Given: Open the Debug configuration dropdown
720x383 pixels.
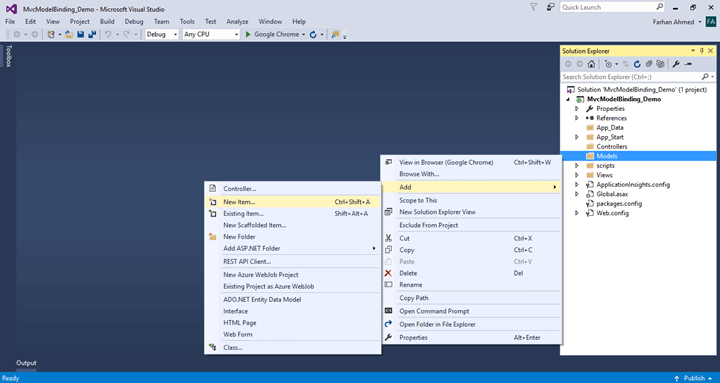Looking at the screenshot, I should click(162, 34).
